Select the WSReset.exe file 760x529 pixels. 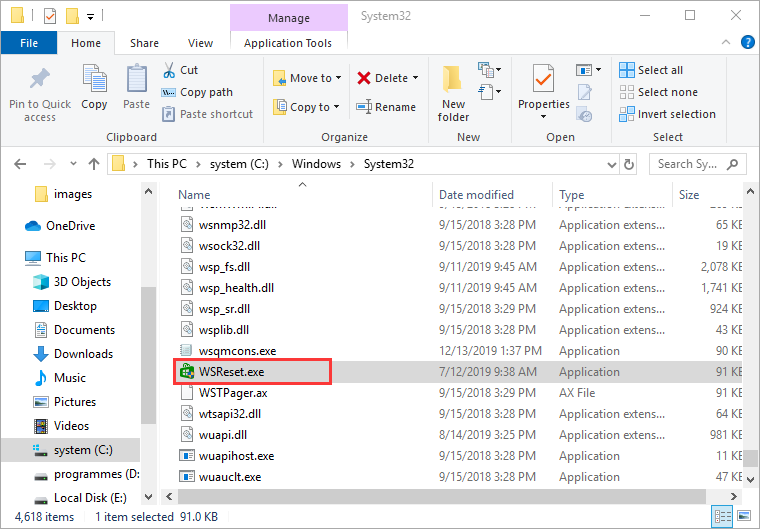(232, 372)
